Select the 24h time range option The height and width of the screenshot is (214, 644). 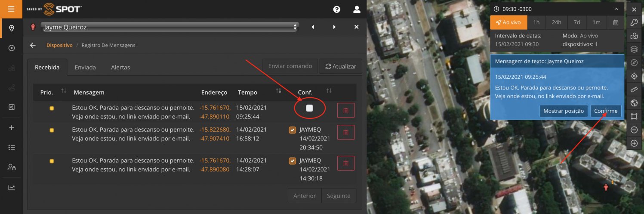tap(557, 22)
